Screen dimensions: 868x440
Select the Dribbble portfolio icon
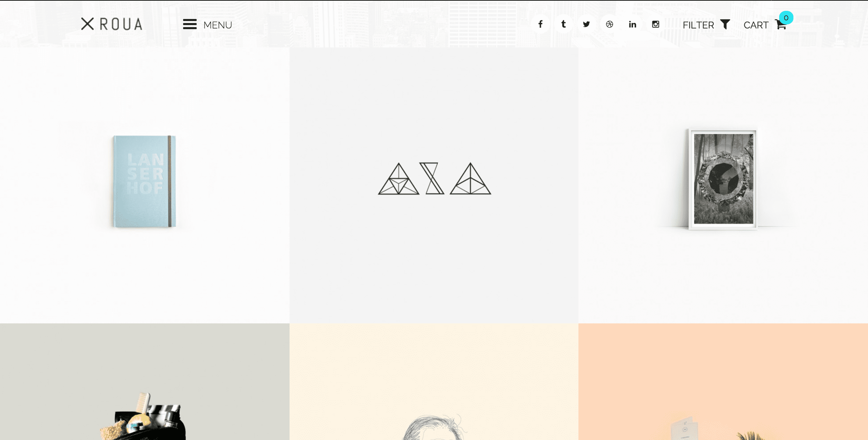click(x=609, y=24)
